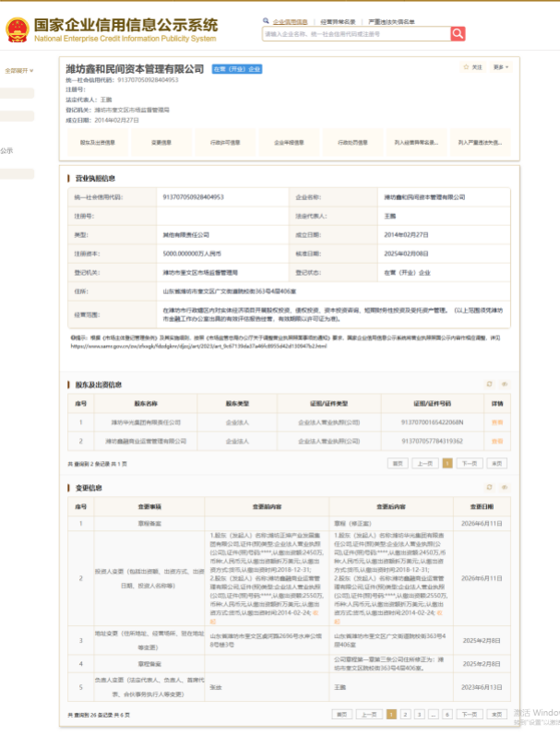Open the 行政处罚信息 section tile
This screenshot has width=560, height=735.
[x=352, y=143]
